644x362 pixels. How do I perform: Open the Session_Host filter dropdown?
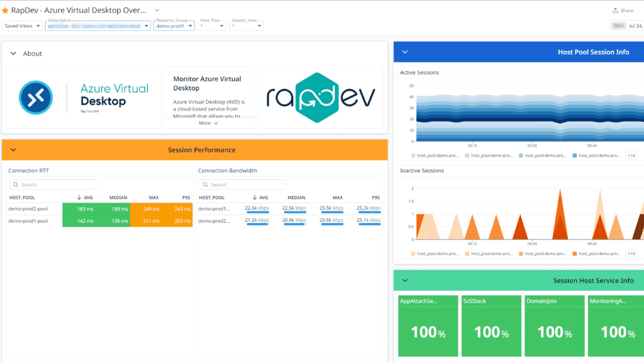point(246,26)
